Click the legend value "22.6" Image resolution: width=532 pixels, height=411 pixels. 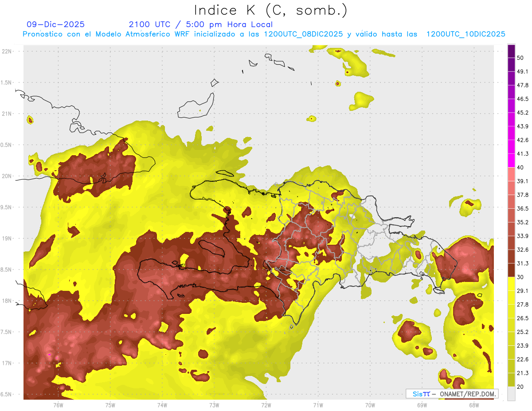click(x=523, y=360)
